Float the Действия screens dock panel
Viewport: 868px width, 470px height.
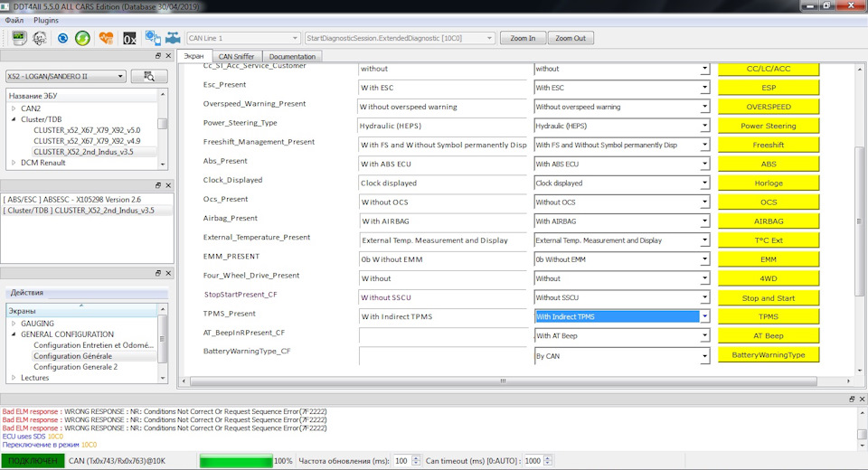click(x=157, y=274)
